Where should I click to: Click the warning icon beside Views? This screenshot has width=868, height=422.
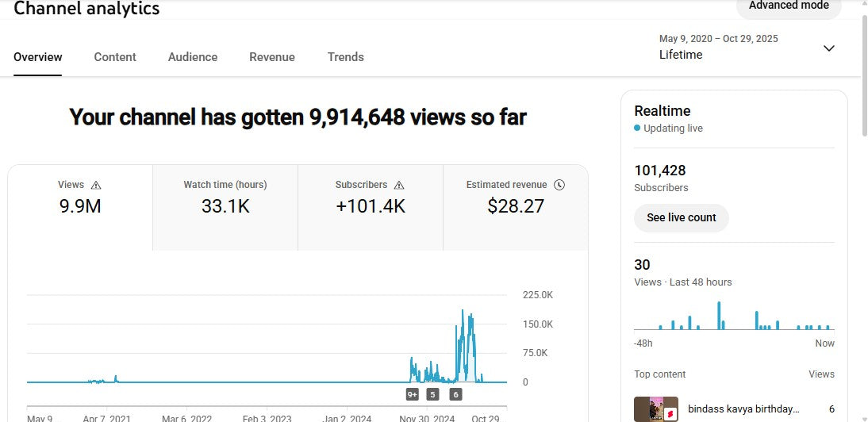coord(96,185)
